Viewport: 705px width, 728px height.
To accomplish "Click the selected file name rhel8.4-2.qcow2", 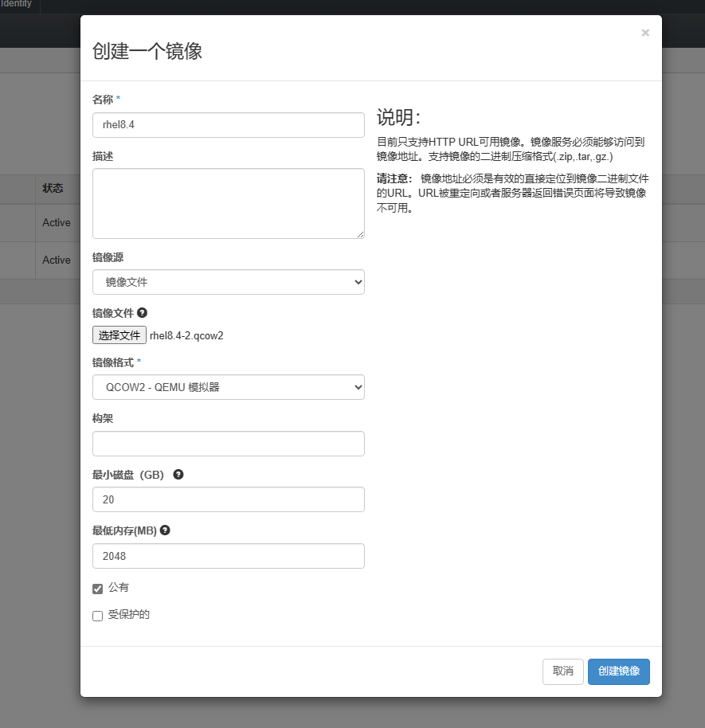I will pos(186,335).
